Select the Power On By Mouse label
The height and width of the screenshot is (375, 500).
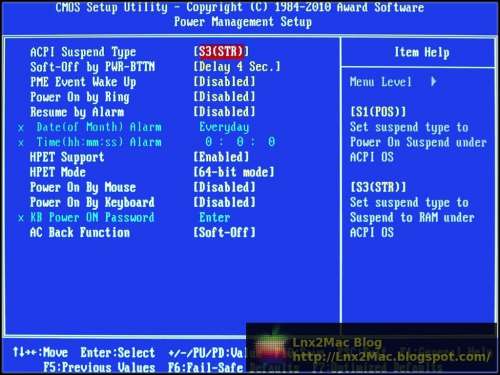[x=83, y=187]
